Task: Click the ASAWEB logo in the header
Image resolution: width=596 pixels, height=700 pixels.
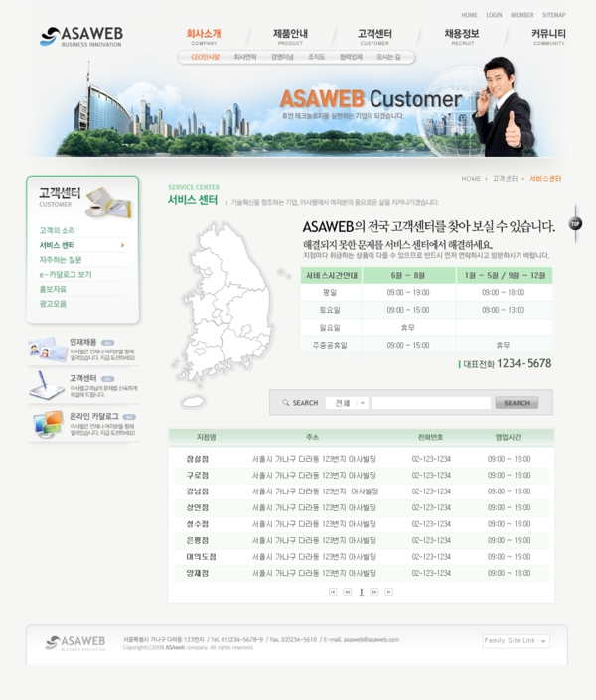Action: [81, 36]
